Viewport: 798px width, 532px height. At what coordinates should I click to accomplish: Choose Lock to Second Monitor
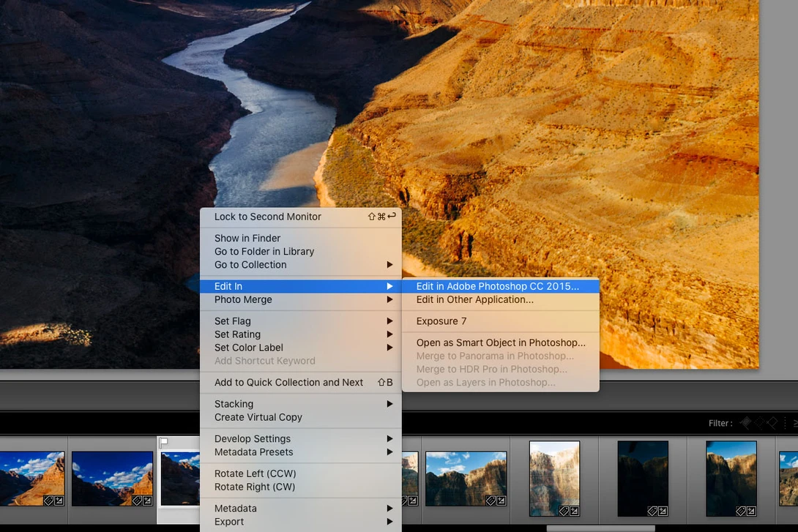click(x=301, y=217)
